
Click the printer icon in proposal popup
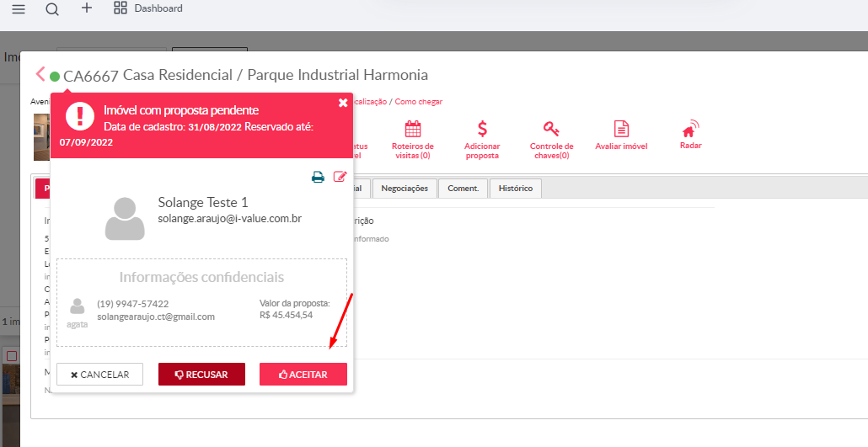tap(318, 177)
